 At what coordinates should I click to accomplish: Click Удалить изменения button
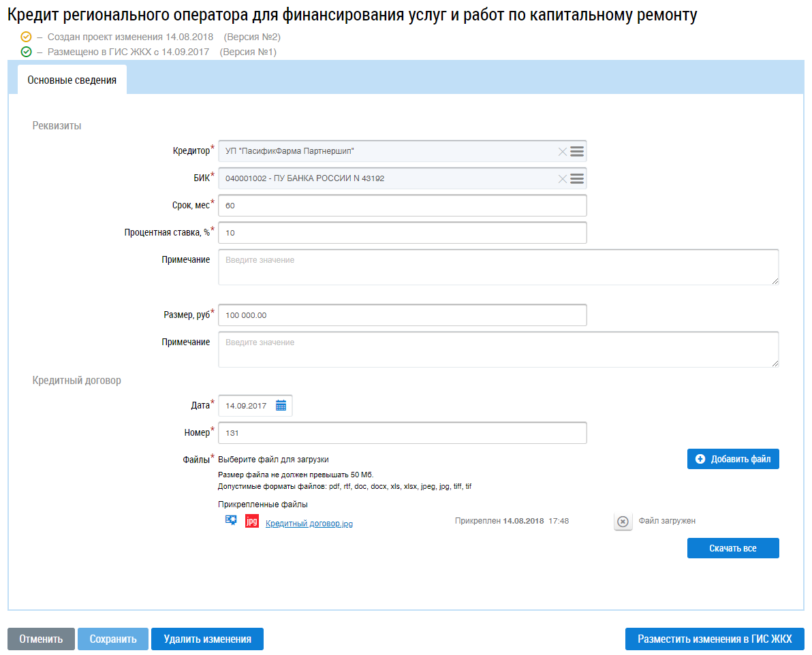207,639
